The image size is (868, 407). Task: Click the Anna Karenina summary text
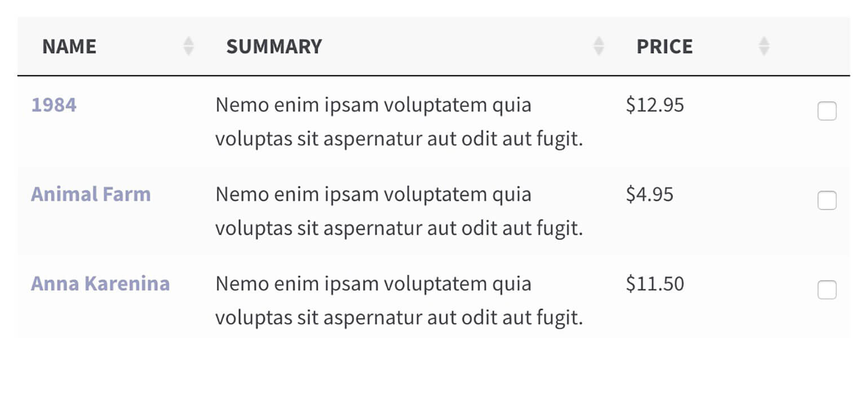pyautogui.click(x=398, y=300)
